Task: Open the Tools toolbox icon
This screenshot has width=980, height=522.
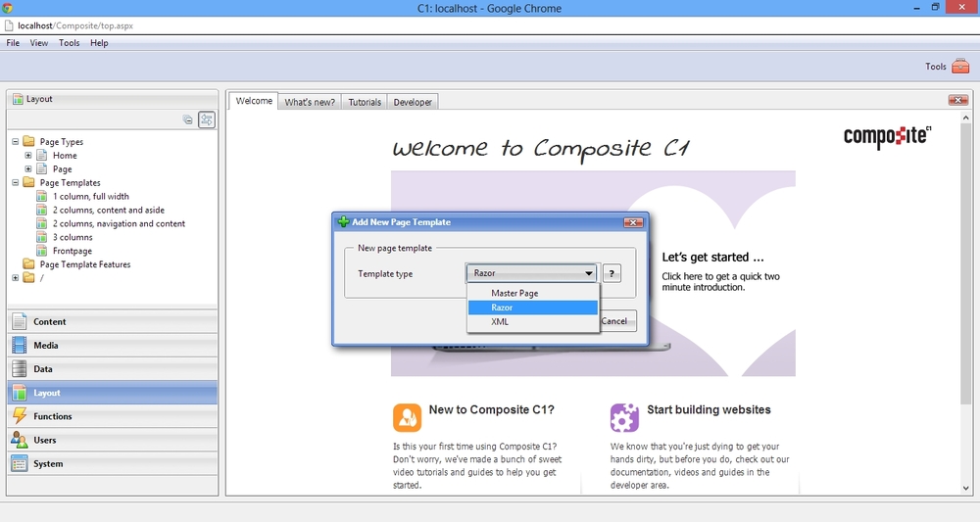Action: pos(959,67)
